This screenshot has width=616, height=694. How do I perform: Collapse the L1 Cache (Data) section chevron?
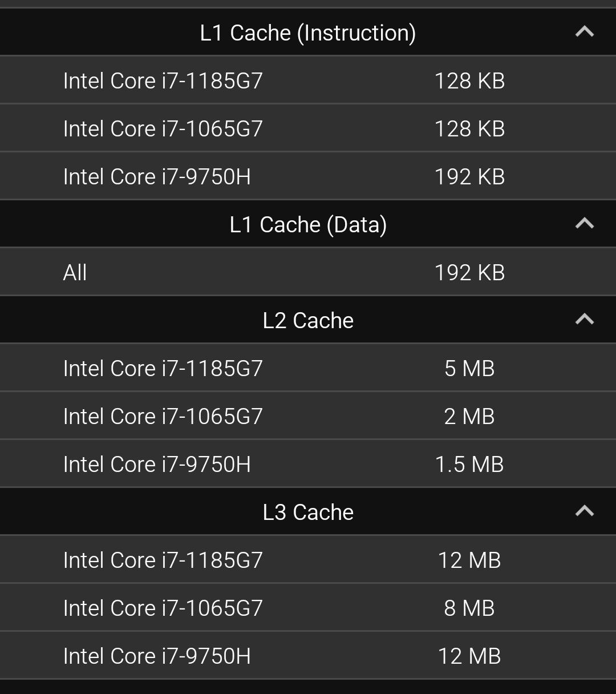(585, 224)
